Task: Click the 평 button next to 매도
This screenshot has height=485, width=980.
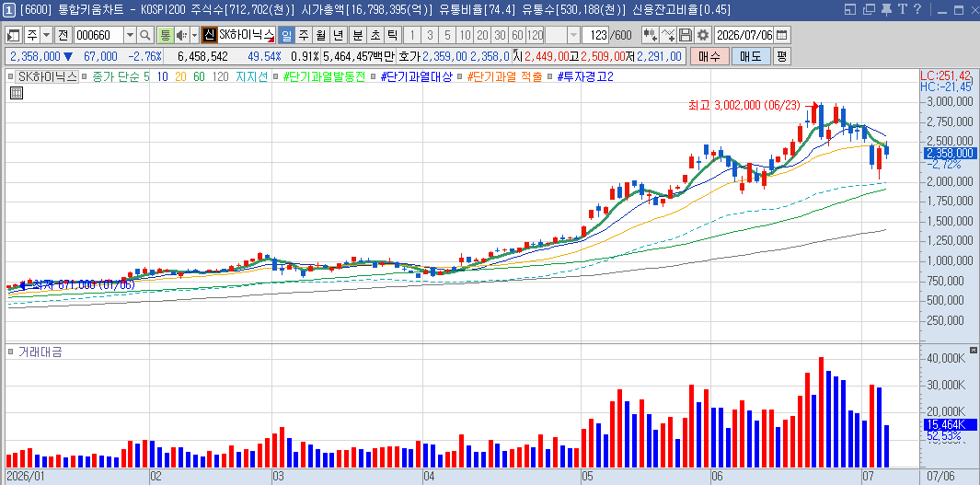Action: pyautogui.click(x=782, y=56)
